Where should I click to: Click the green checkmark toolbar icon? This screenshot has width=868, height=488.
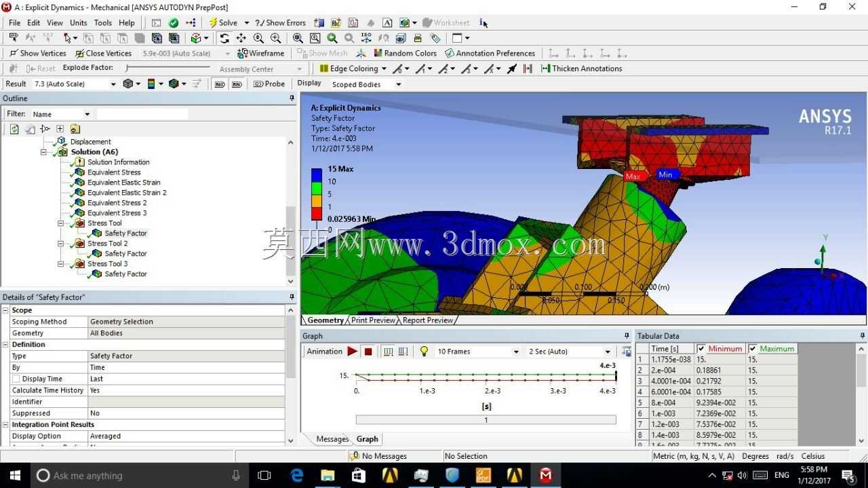tap(174, 22)
